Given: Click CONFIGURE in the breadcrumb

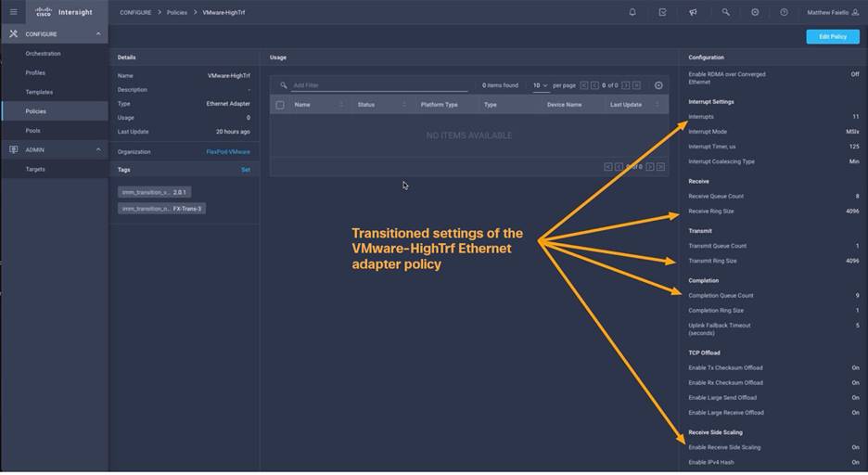Looking at the screenshot, I should click(135, 12).
